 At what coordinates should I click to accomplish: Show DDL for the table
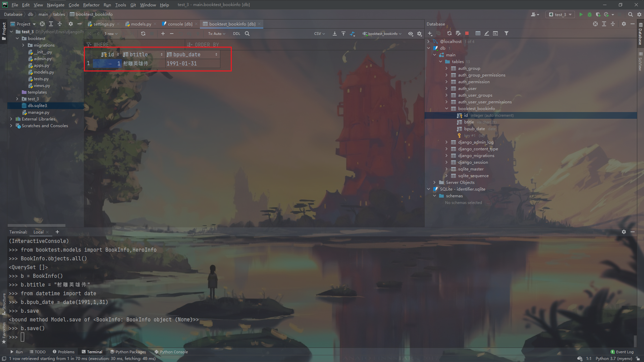(x=236, y=34)
